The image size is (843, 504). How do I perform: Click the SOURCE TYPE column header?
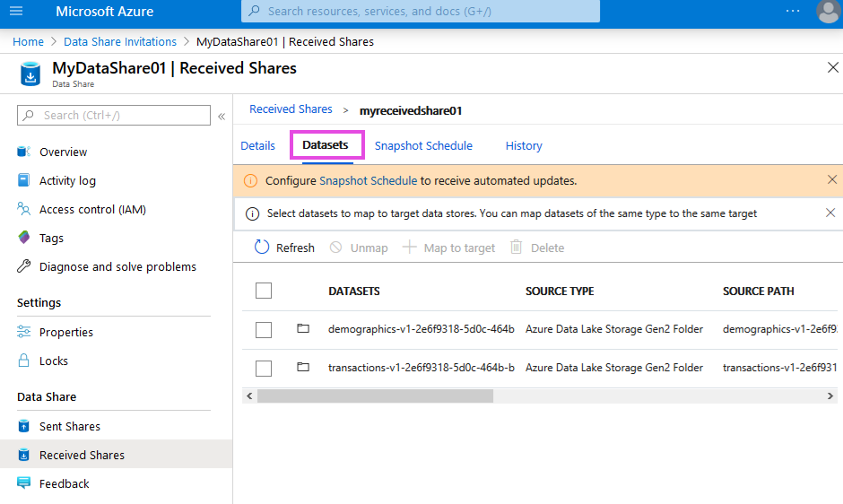click(x=560, y=291)
